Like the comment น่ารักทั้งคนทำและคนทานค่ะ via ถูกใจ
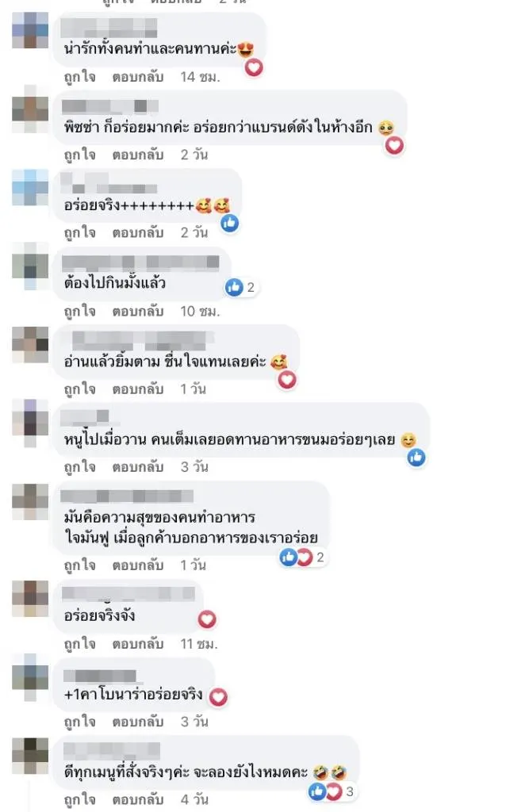This screenshot has width=529, height=812. [80, 77]
